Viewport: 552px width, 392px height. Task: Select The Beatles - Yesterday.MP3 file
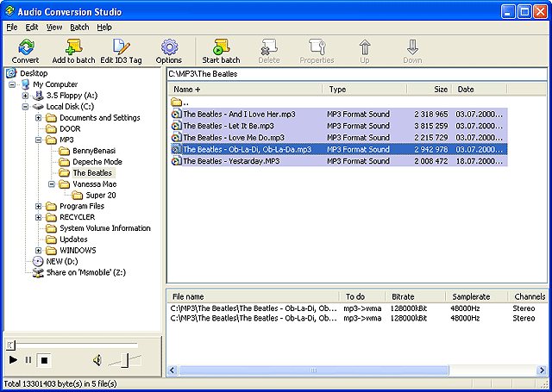(x=230, y=161)
